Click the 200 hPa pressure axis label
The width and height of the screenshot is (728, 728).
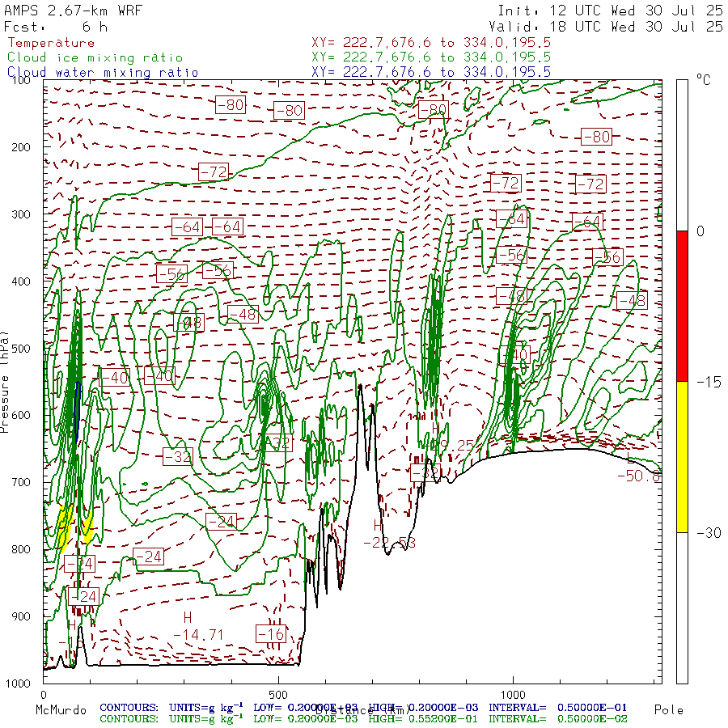click(20, 147)
